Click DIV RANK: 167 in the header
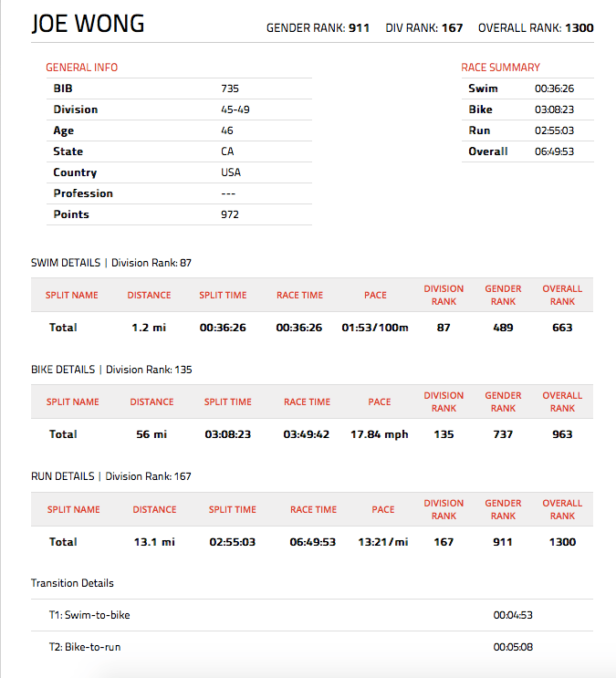Screen dimensions: 616x678 [424, 27]
